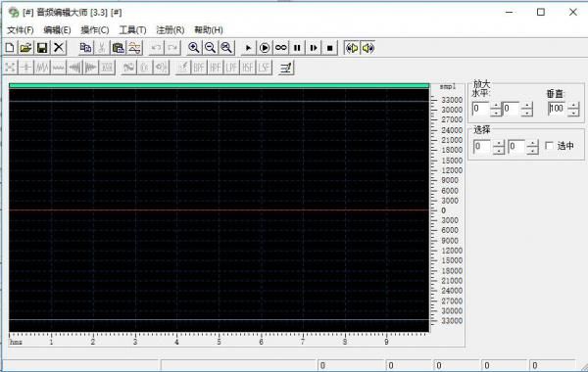The height and width of the screenshot is (372, 588).
Task: Zoom out with the minus magnifier
Action: click(x=211, y=48)
